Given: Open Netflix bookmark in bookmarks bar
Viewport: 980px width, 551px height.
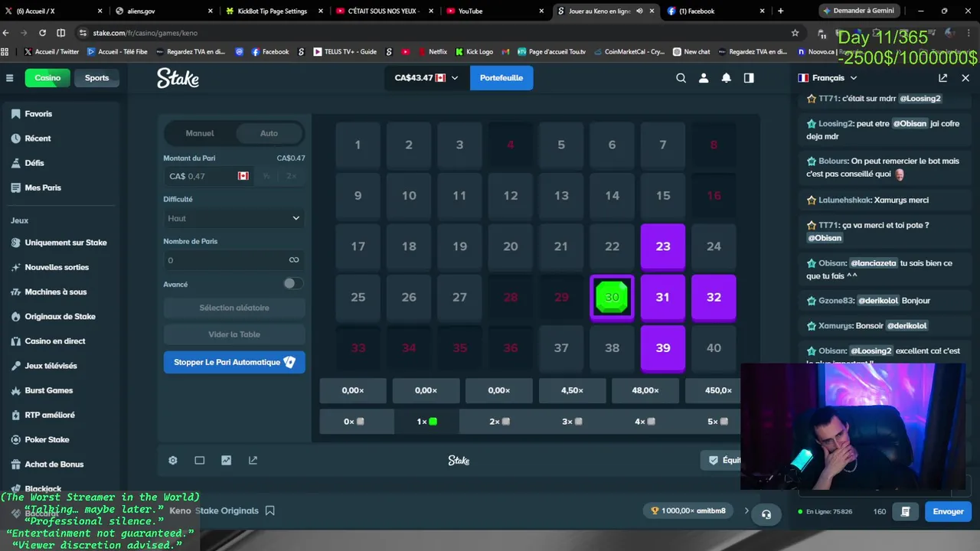Looking at the screenshot, I should point(431,51).
